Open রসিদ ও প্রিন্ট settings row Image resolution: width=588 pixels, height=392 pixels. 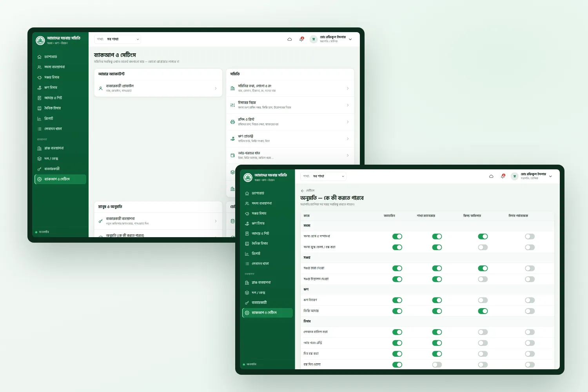[x=290, y=122]
